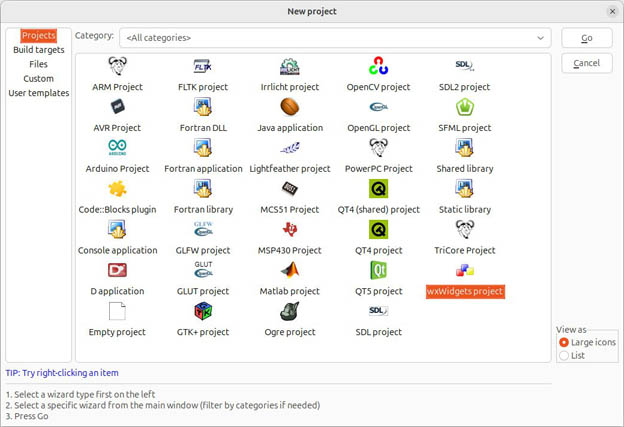624x427 pixels.
Task: Choose the FLTK project icon
Action: coord(203,66)
